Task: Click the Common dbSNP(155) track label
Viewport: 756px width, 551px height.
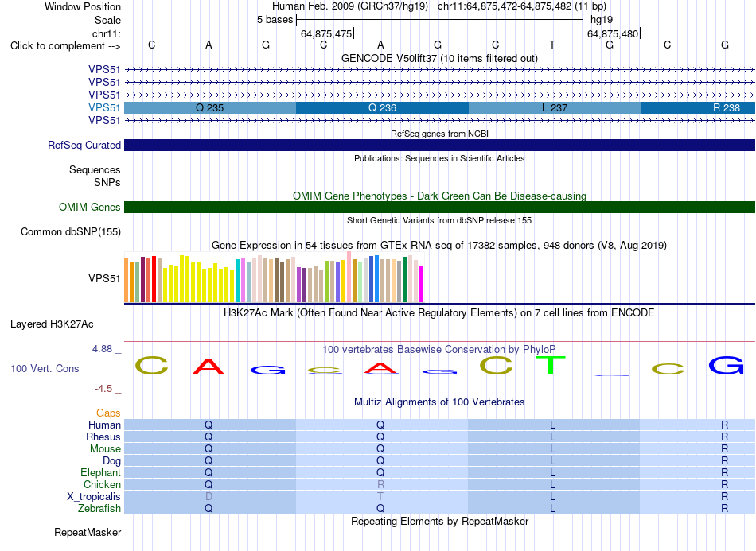Action: click(70, 231)
